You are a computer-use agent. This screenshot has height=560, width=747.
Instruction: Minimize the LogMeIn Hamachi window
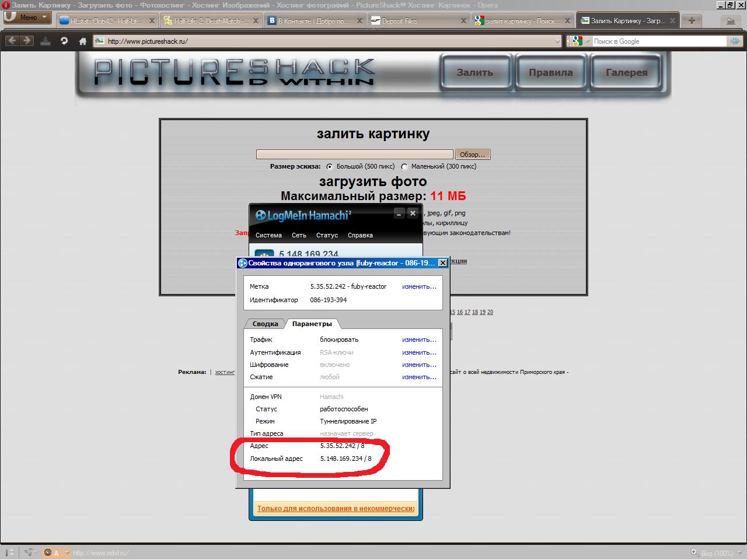tap(399, 213)
